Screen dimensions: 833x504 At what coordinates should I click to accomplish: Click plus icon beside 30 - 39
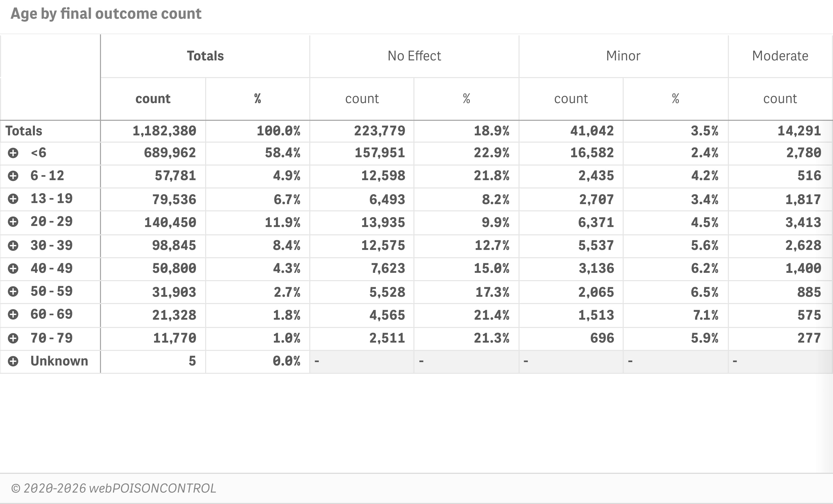tap(13, 245)
